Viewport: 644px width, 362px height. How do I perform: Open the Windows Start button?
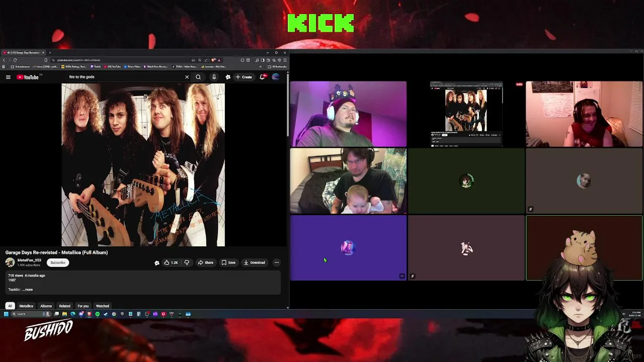pyautogui.click(x=6, y=314)
